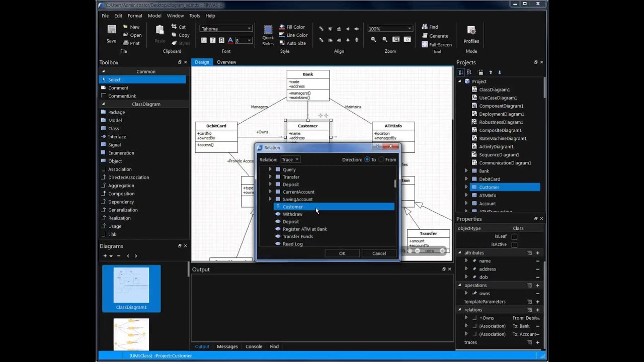Open the Relation type dropdown (Trace)
Image resolution: width=644 pixels, height=362 pixels.
[x=290, y=159]
